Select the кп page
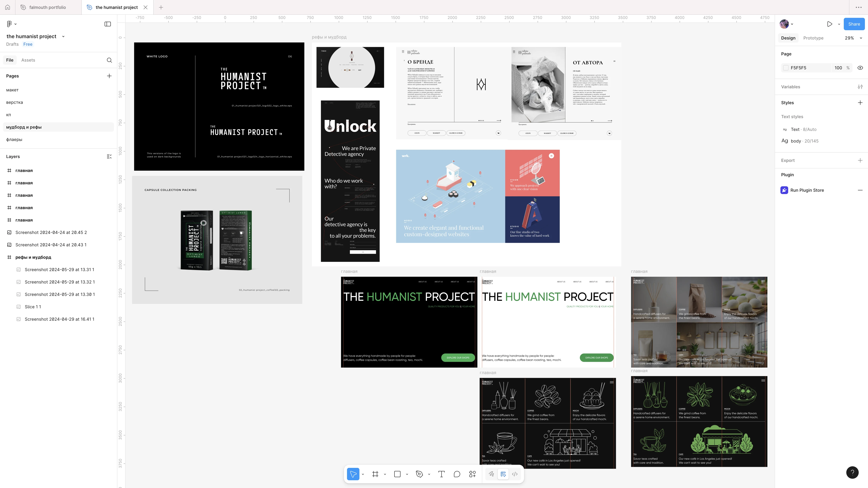 click(x=58, y=115)
